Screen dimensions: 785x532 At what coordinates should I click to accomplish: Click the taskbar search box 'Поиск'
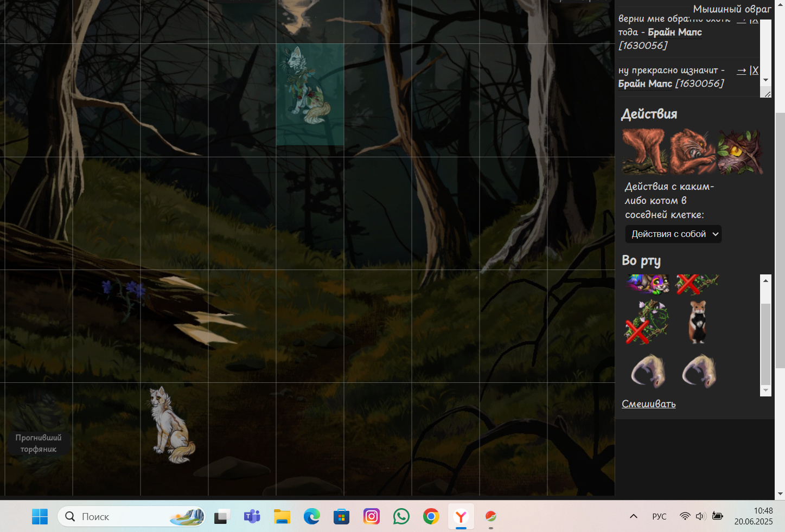click(131, 516)
